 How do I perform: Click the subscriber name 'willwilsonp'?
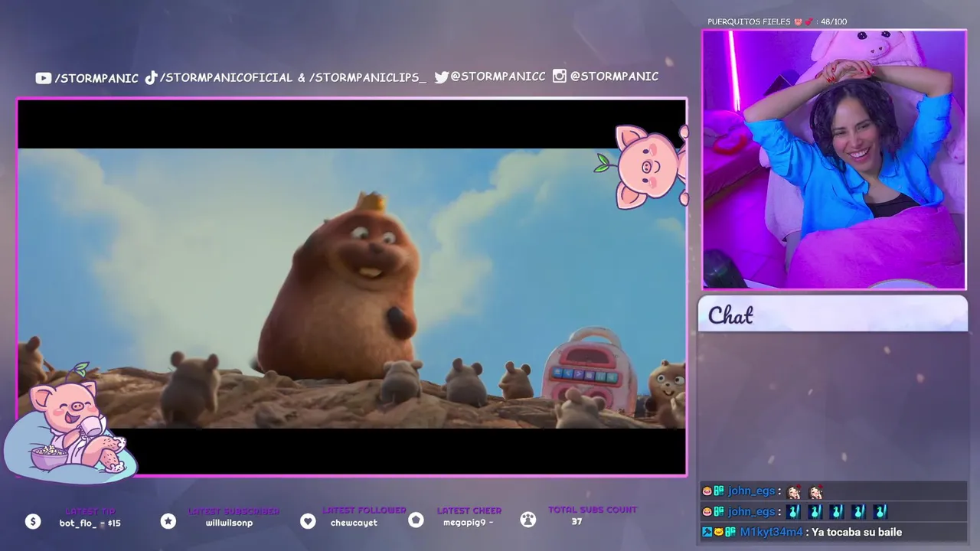click(229, 523)
